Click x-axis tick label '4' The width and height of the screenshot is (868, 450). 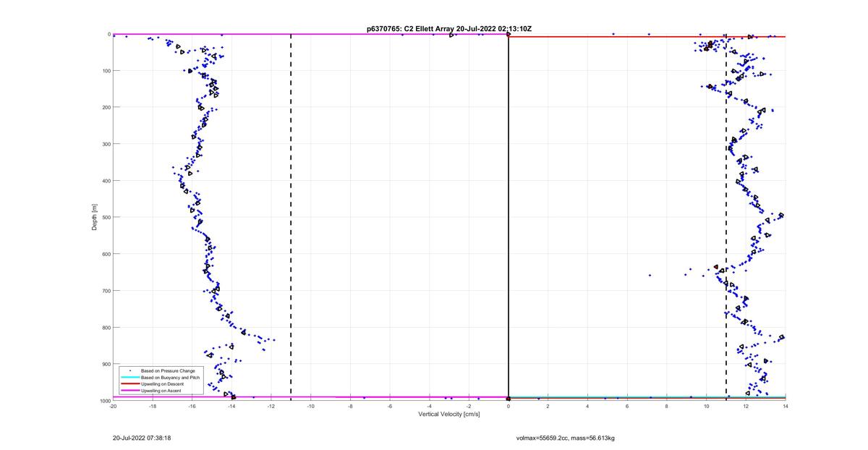588,407
